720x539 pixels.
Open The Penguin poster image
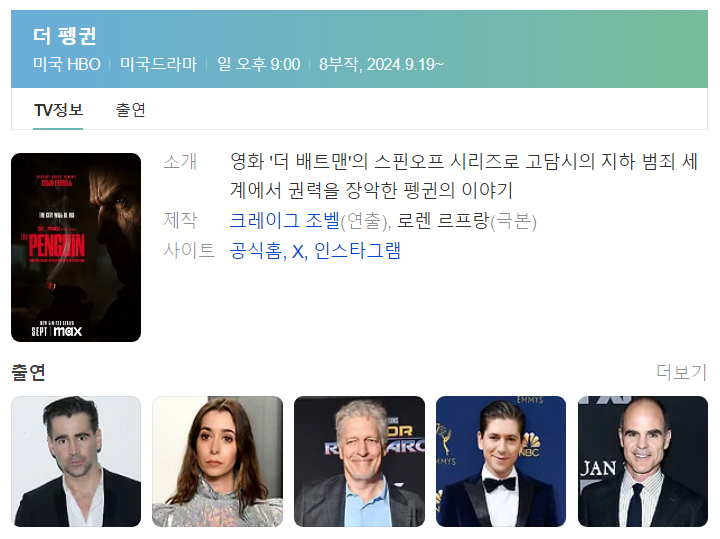pyautogui.click(x=76, y=247)
